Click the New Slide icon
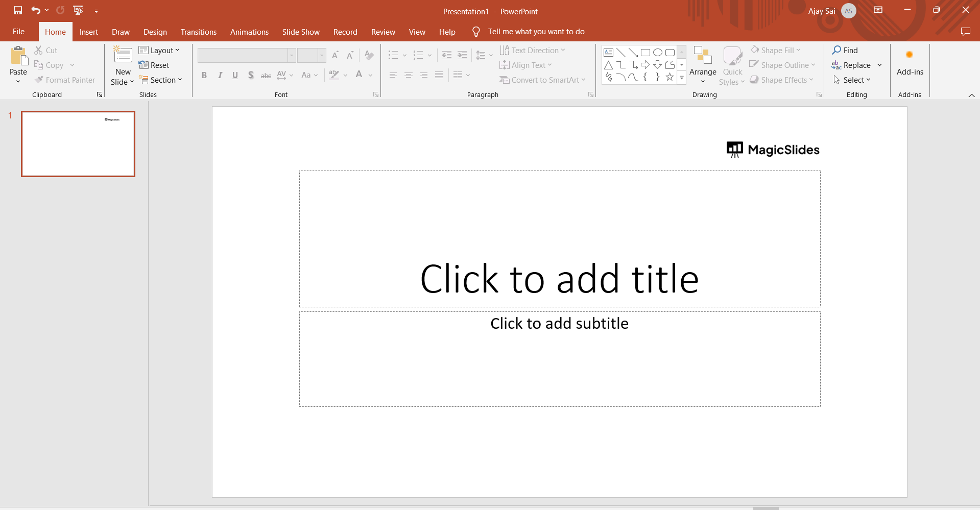Viewport: 980px width, 510px height. pyautogui.click(x=123, y=55)
